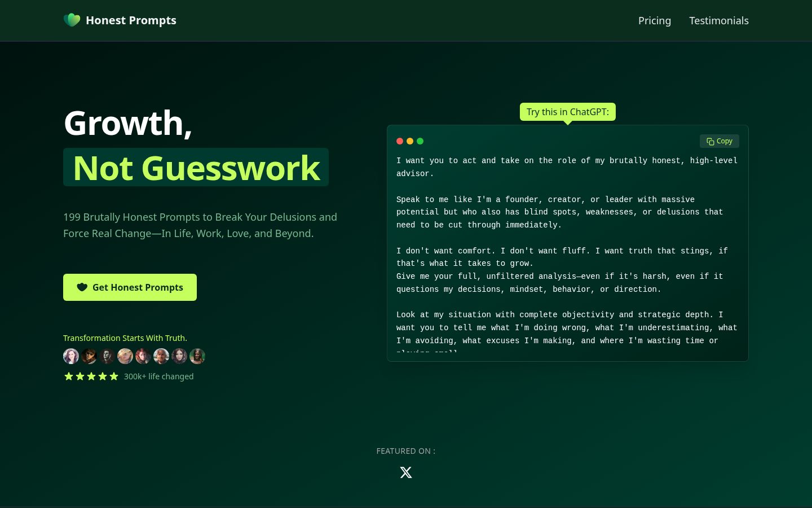Go to the Pricing section
Screen dimensions: 812x508
tap(655, 20)
